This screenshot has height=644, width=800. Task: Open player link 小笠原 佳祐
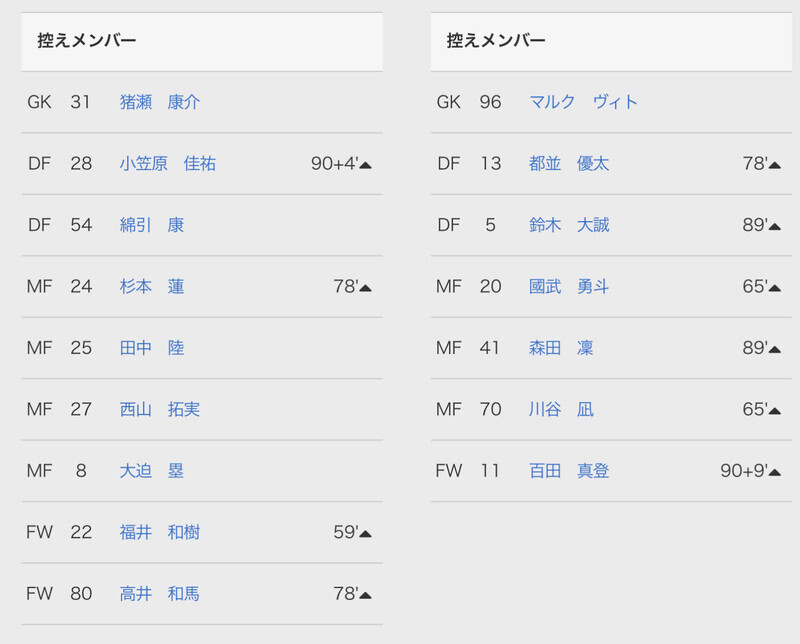168,164
